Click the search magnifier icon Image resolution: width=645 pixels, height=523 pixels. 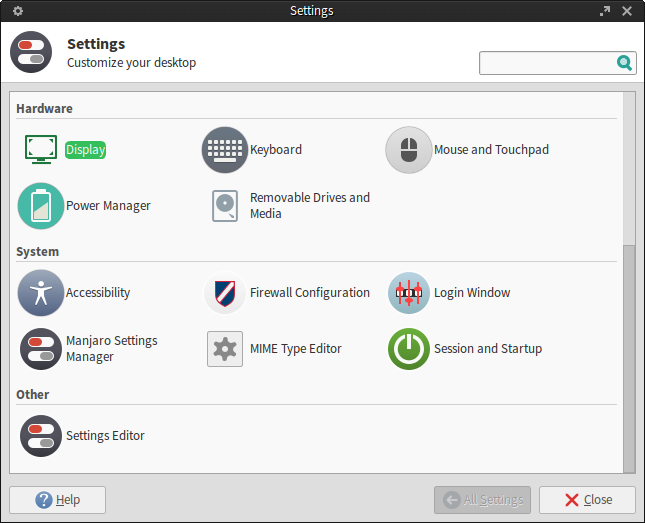click(x=624, y=63)
